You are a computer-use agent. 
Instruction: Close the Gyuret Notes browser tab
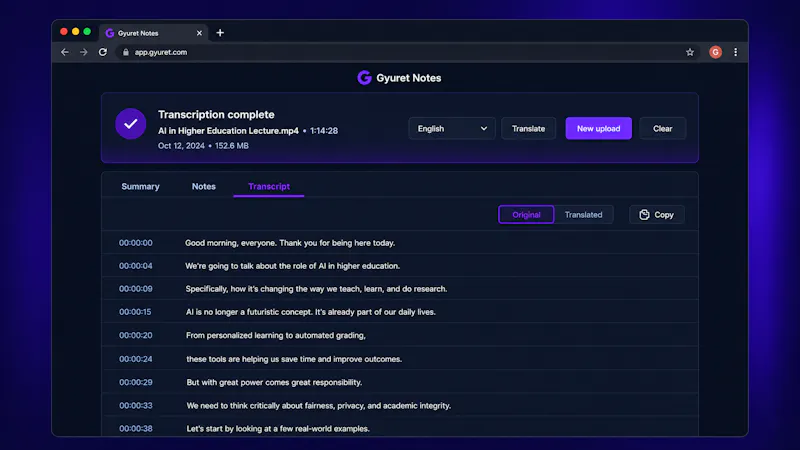coord(199,33)
